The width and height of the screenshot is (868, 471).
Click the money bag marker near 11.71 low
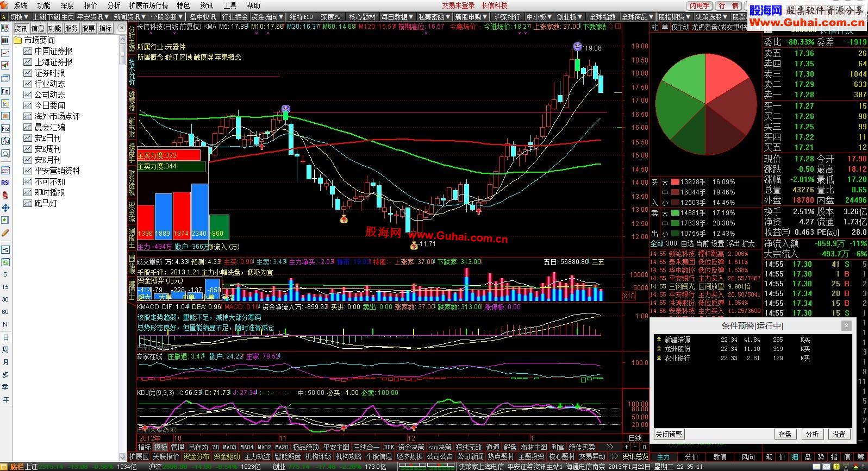click(414, 246)
